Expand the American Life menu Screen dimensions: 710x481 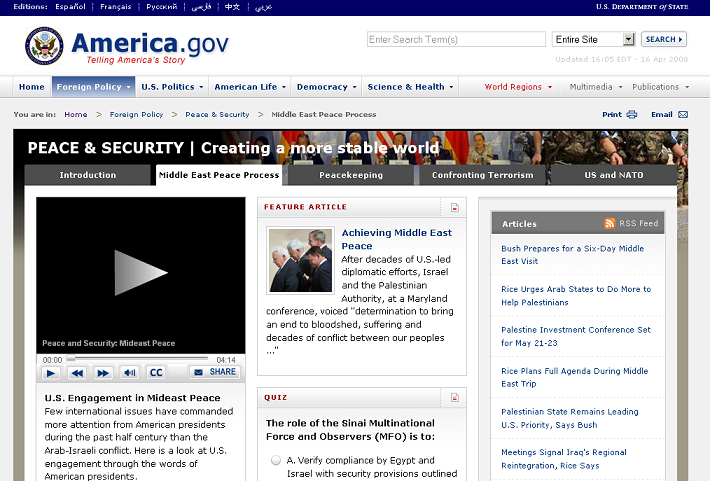[250, 87]
